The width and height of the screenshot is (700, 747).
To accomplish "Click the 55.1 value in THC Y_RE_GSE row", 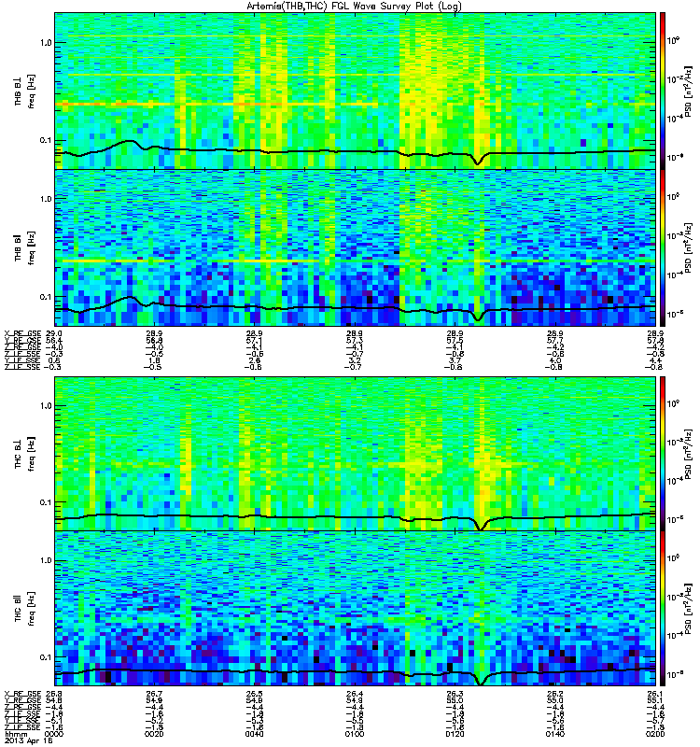I will pos(655,700).
